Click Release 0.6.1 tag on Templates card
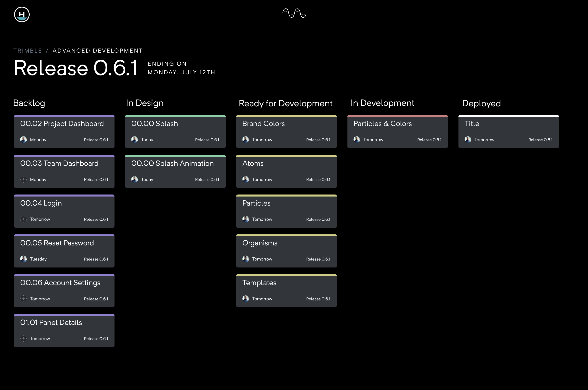 pyautogui.click(x=318, y=299)
